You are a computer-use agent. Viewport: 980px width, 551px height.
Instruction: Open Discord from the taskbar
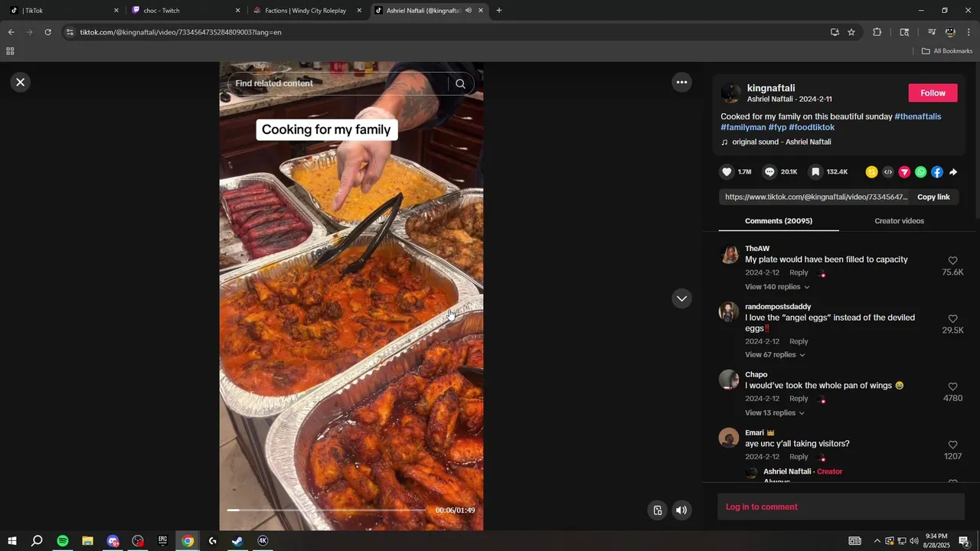coord(113,541)
